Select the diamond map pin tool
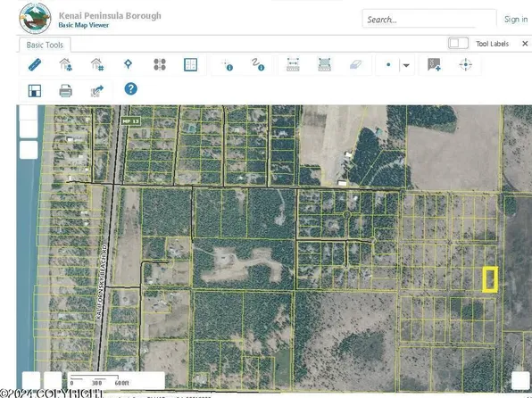532x398 pixels. pos(128,64)
